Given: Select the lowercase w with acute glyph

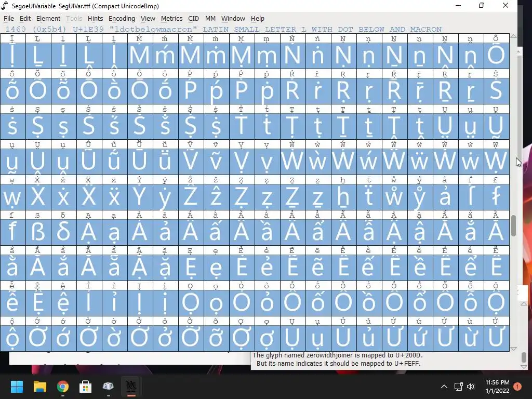Looking at the screenshot, I should click(368, 161).
